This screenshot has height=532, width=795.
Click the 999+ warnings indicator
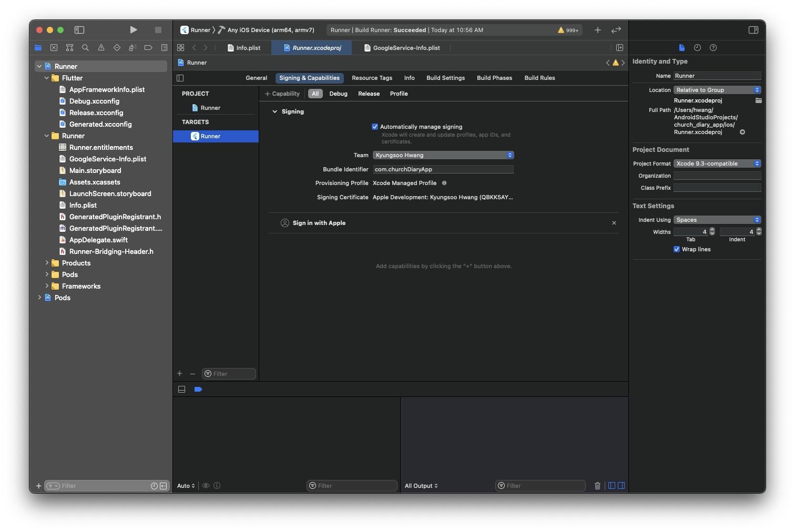pyautogui.click(x=568, y=30)
